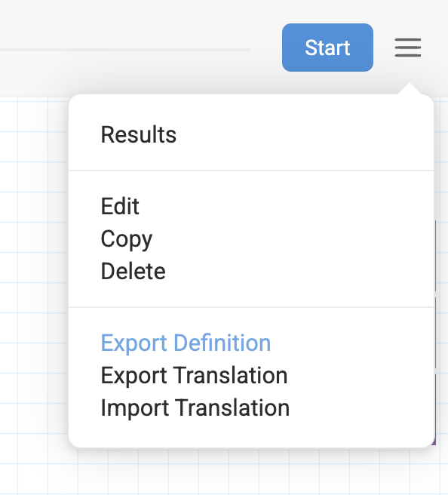
Task: Open Results from the dropdown menu
Action: click(x=139, y=134)
